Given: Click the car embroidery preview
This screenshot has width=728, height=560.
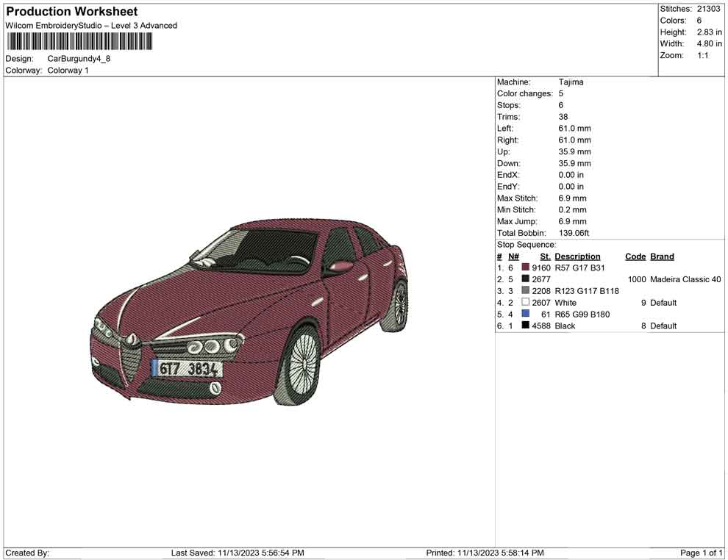Looking at the screenshot, I should pos(250,309).
